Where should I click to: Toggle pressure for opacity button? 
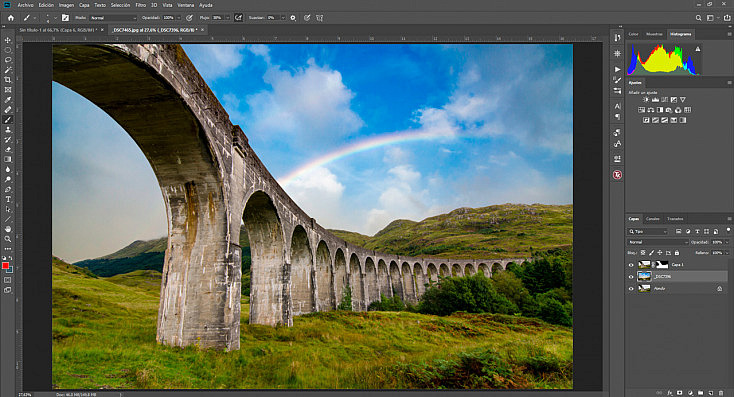pos(189,18)
